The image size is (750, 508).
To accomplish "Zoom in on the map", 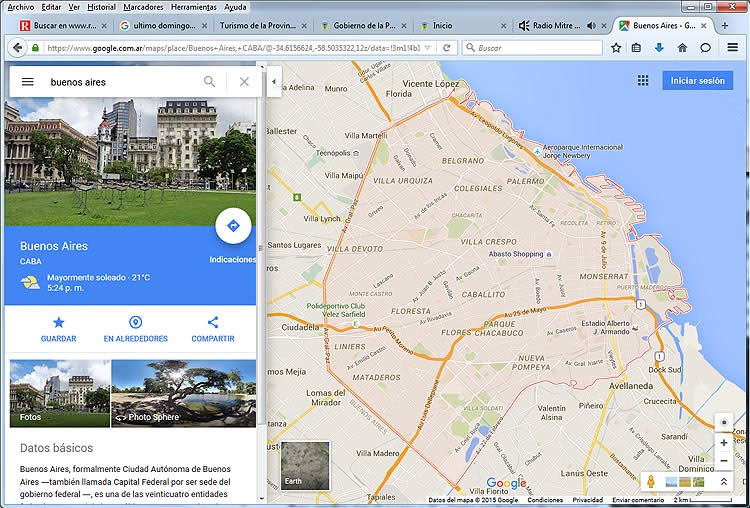I will pos(724,443).
